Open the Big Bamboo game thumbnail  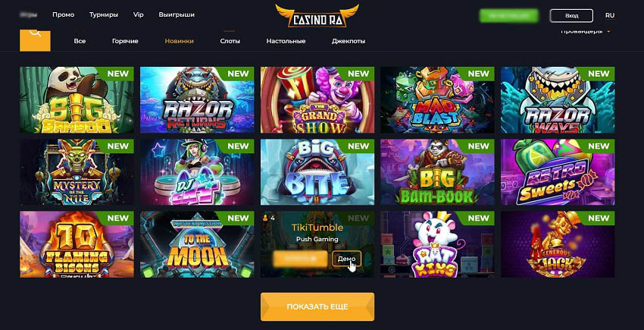[x=77, y=100]
